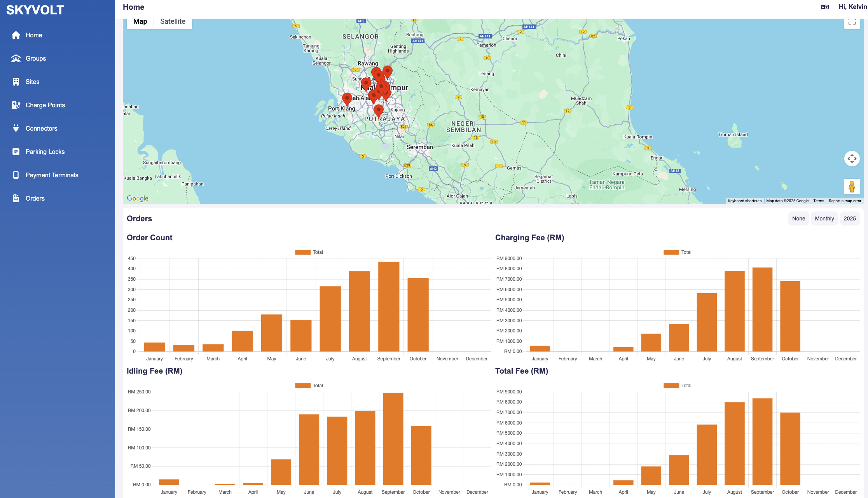Open the Orders section via sidebar icon
Screen dimensions: 868x498
pyautogui.click(x=16, y=198)
